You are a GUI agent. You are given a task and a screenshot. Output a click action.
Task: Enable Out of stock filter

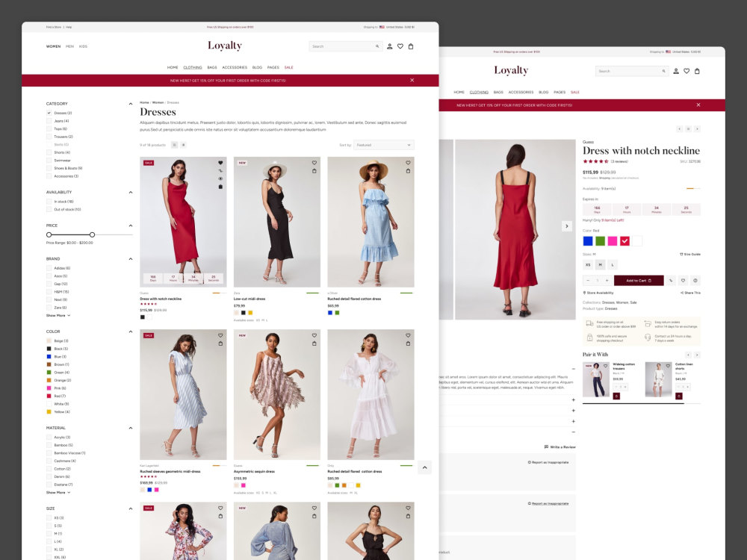click(x=49, y=210)
